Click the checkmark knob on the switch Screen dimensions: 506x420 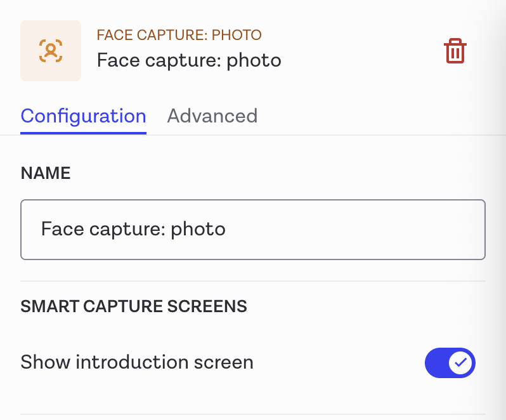(461, 363)
